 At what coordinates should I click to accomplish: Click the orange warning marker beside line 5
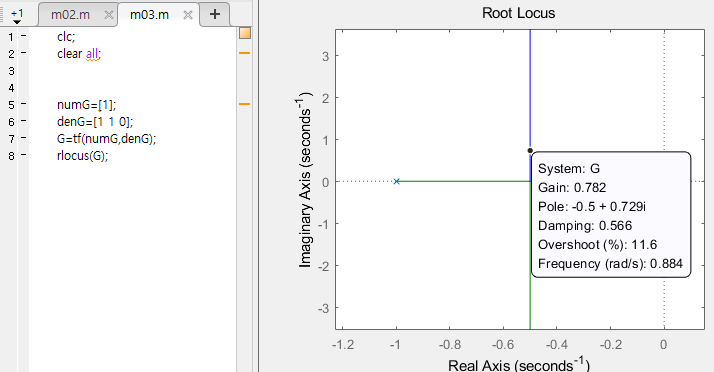click(245, 104)
